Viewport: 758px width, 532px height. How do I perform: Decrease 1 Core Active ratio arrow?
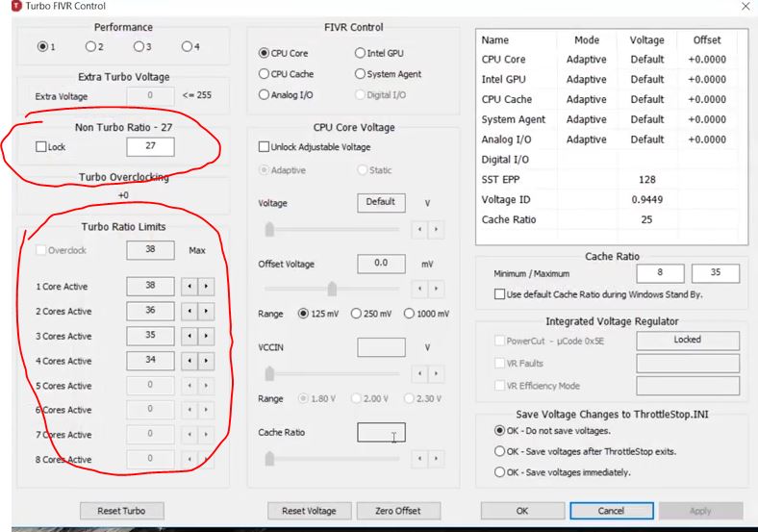[x=189, y=287]
